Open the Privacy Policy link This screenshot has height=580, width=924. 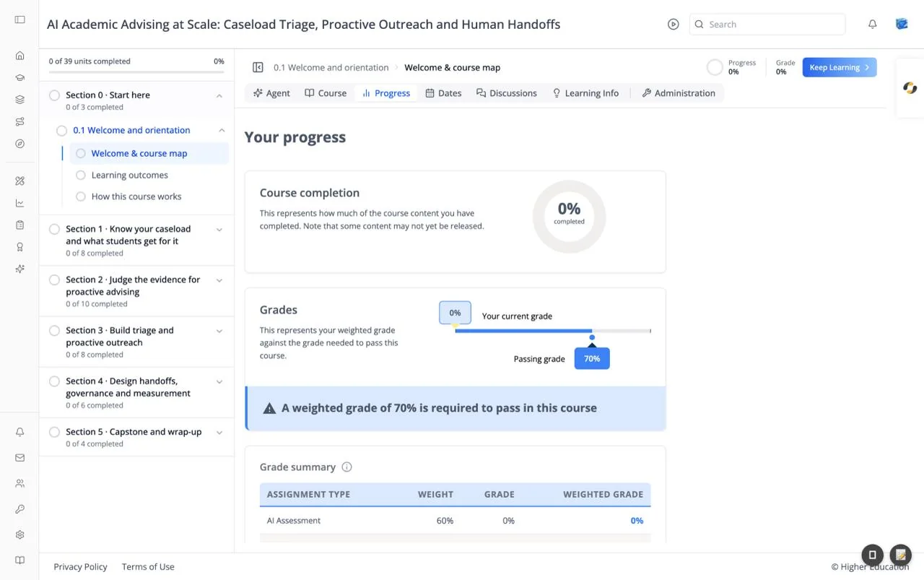point(80,567)
